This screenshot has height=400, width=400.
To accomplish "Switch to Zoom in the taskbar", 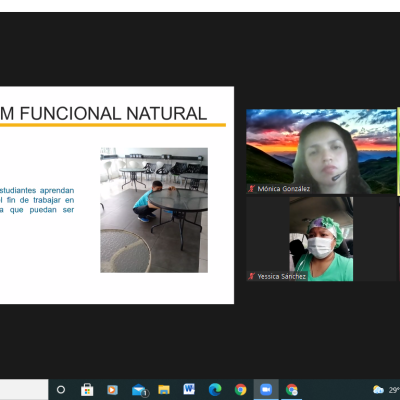I will [266, 389].
